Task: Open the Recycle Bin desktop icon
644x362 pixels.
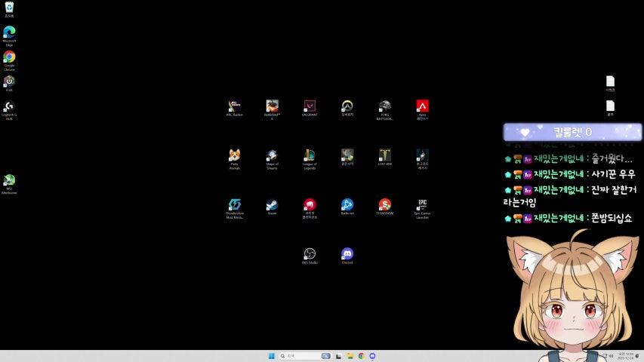Action: point(9,10)
